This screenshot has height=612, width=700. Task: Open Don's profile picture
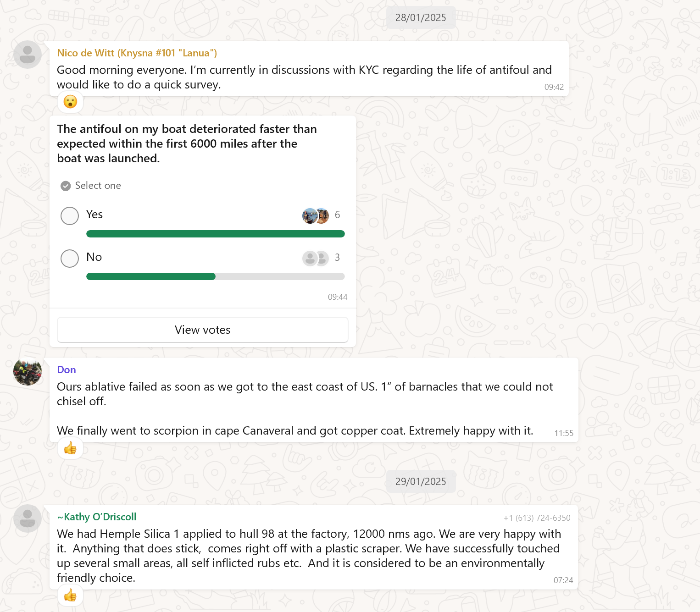coord(28,371)
